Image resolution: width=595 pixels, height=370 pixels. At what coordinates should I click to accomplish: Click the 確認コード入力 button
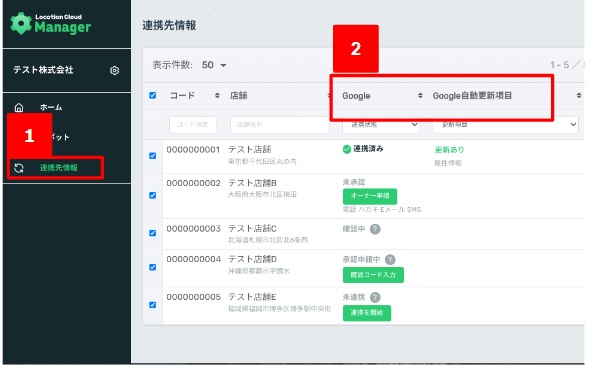point(373,275)
